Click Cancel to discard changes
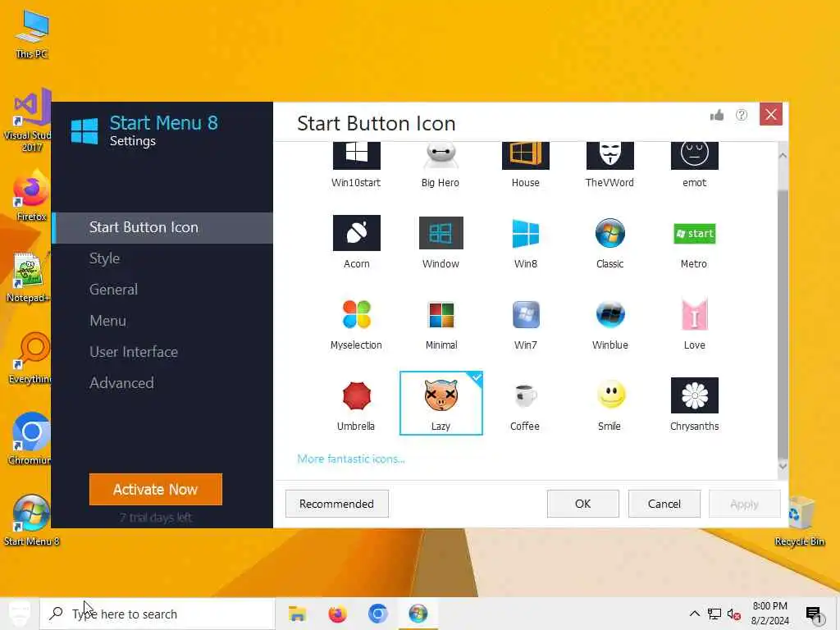 (664, 504)
